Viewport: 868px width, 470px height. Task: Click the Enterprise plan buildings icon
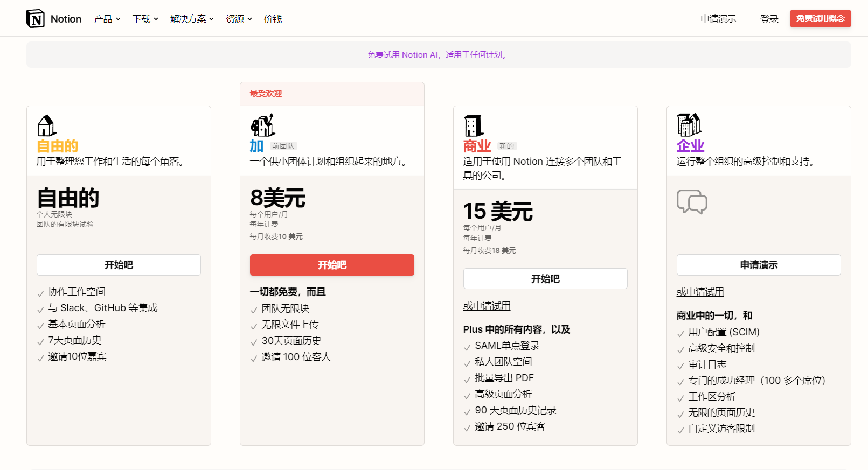tap(689, 125)
